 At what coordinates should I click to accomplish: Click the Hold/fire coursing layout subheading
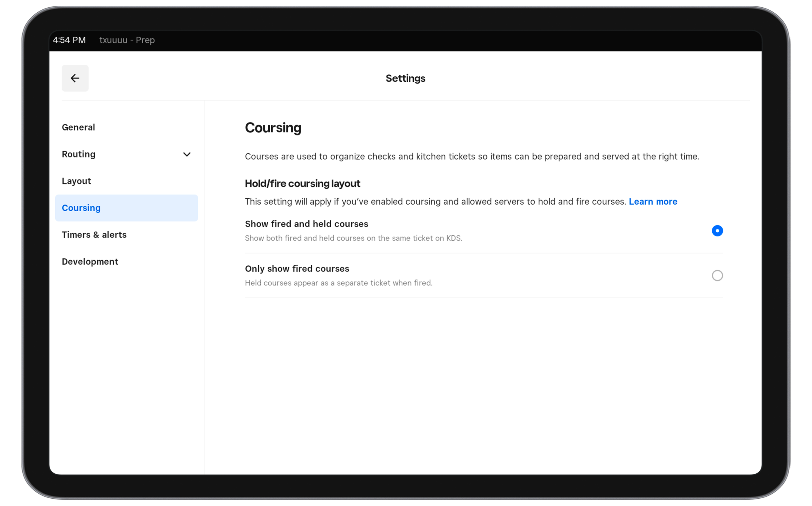click(x=302, y=183)
